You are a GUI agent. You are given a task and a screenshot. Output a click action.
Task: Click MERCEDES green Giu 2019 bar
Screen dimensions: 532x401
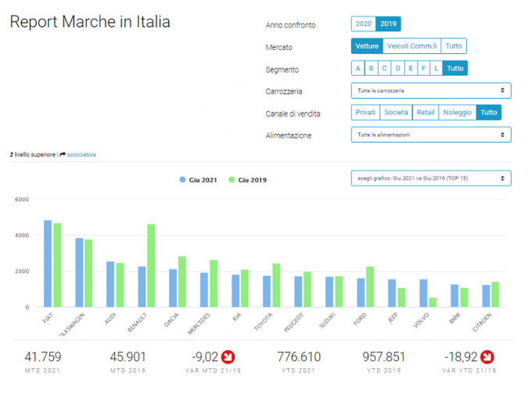coord(214,284)
